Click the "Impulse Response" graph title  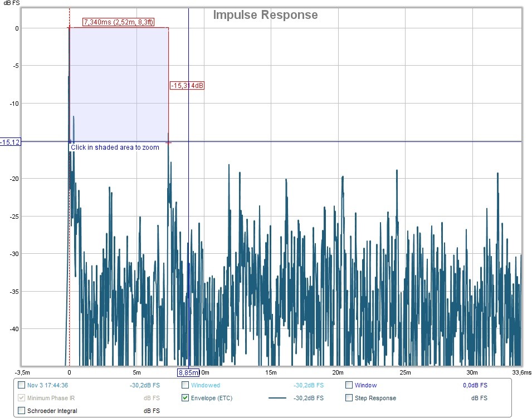[265, 15]
